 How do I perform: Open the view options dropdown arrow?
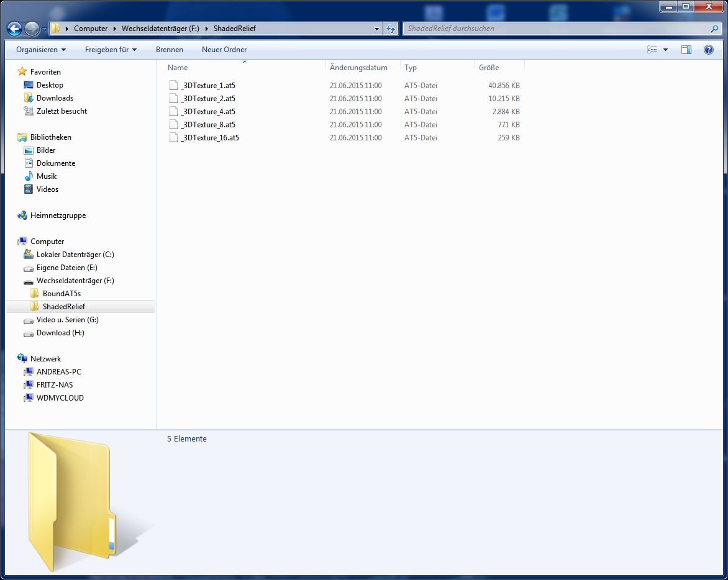[x=666, y=50]
